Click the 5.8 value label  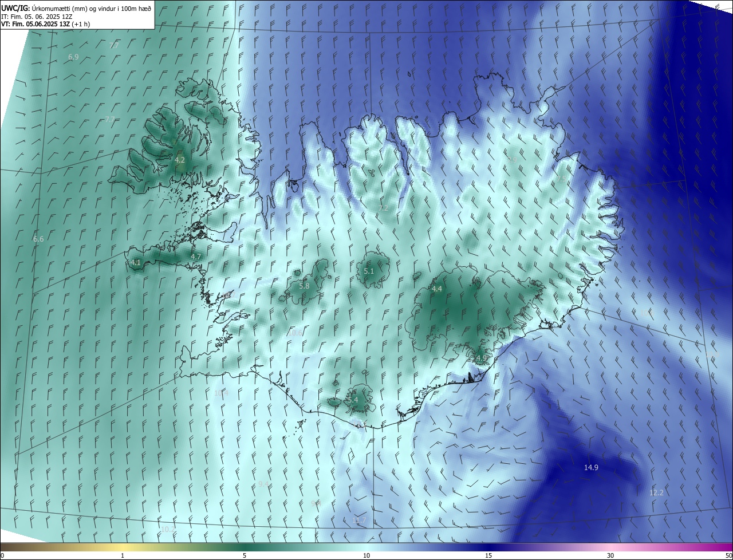(304, 286)
